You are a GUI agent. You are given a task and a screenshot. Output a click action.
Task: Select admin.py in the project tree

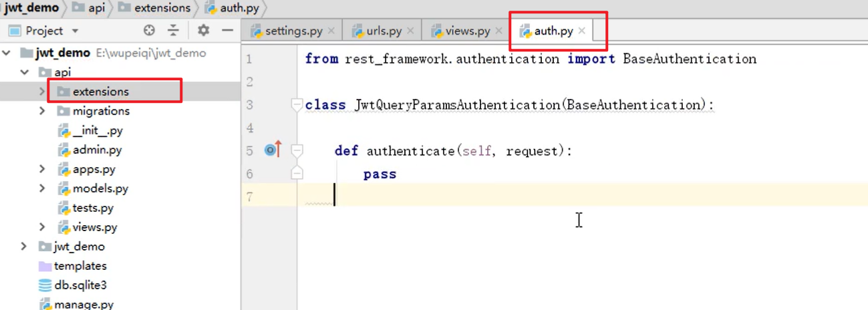[97, 150]
